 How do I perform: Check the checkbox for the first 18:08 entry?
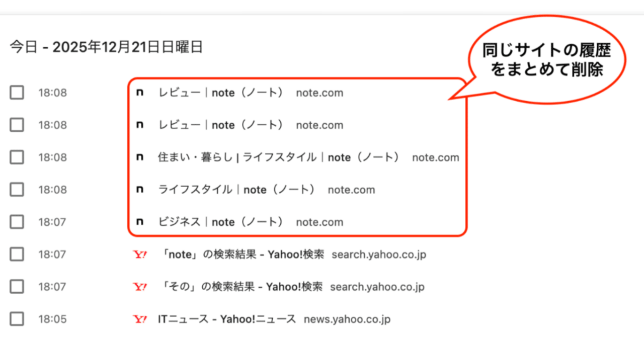click(17, 93)
